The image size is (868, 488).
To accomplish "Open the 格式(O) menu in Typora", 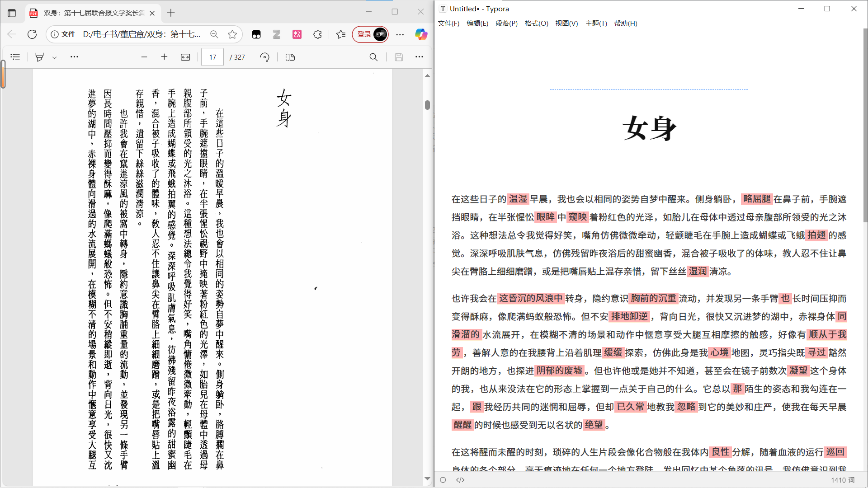I will click(x=536, y=23).
